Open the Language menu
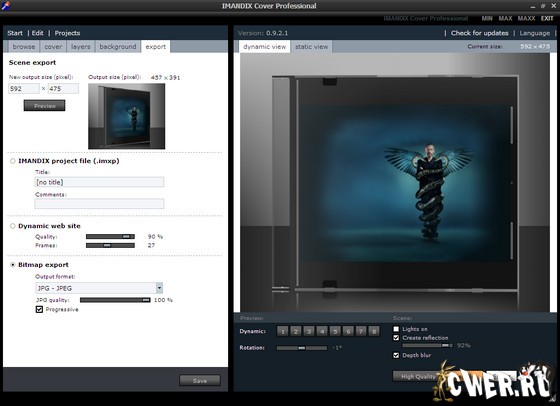The image size is (560, 406). 535,33
